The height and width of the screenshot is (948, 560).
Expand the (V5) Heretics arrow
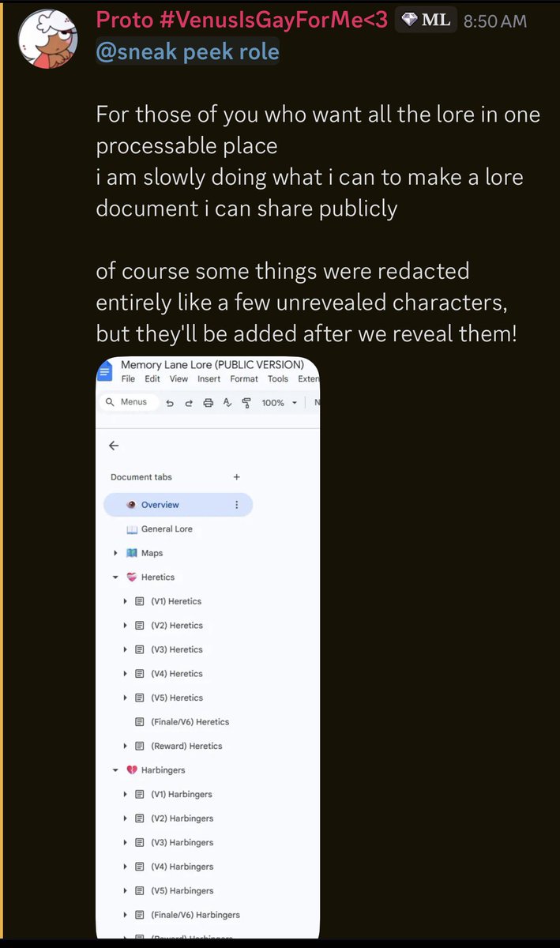(126, 698)
